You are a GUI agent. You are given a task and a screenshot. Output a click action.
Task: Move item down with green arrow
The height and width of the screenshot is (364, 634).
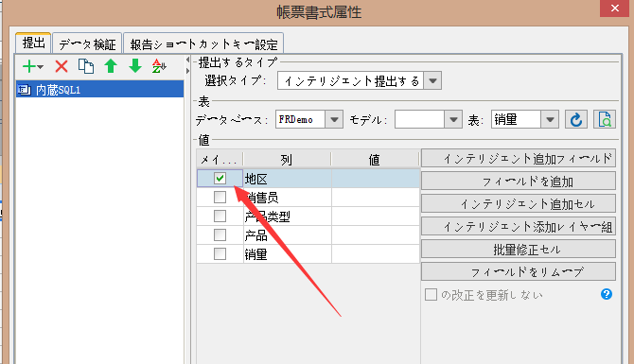[135, 66]
